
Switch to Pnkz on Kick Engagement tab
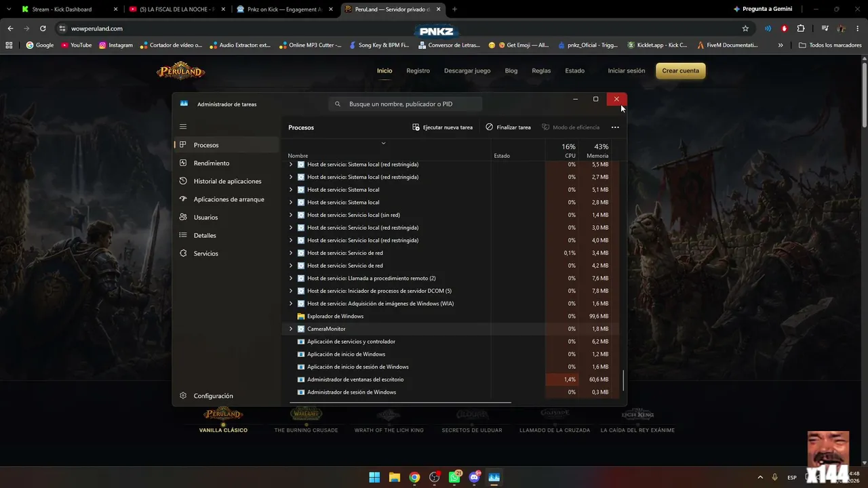284,9
